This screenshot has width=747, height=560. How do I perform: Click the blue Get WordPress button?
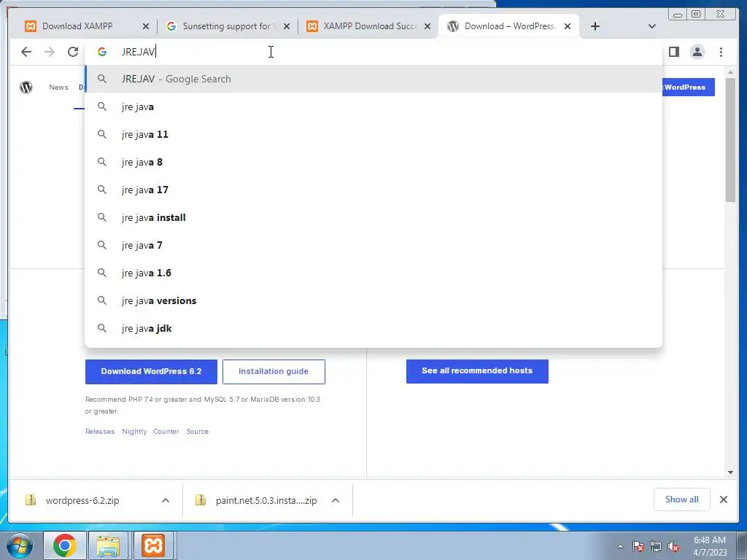689,87
